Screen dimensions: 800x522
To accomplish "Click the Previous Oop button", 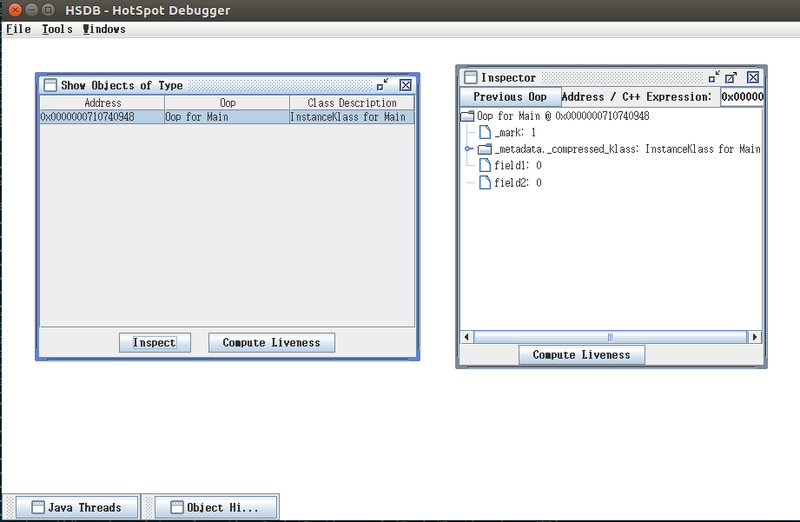I will click(510, 96).
